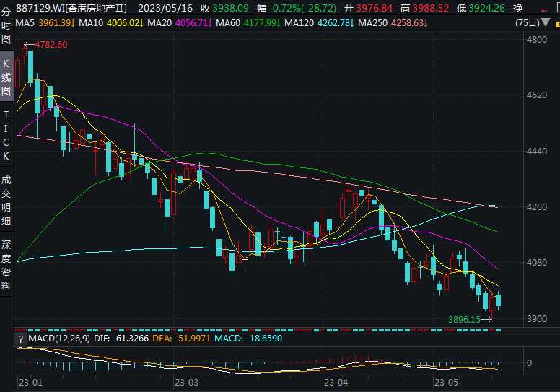Switch to the 分时图 tab

(6, 25)
